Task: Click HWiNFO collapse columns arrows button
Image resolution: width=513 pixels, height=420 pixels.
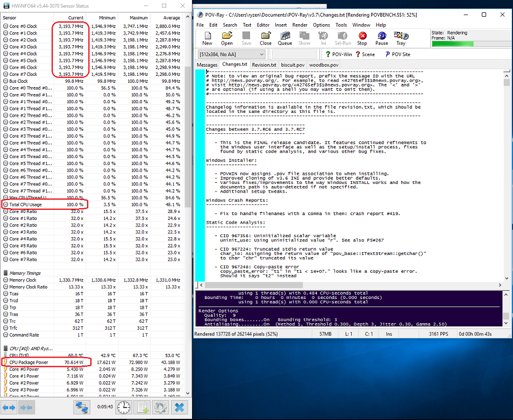Action: click(26, 408)
